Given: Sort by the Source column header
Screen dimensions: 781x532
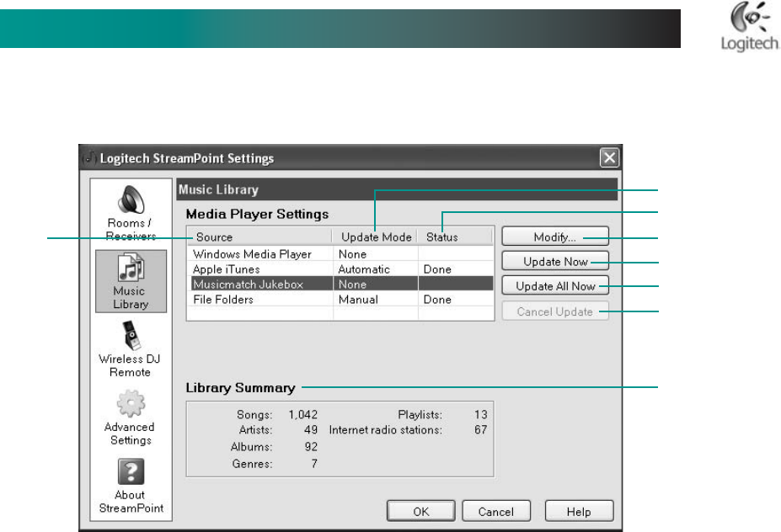Looking at the screenshot, I should coord(259,237).
